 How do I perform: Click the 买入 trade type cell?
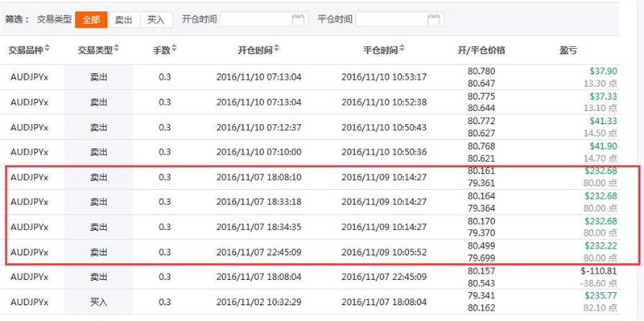[x=98, y=302]
